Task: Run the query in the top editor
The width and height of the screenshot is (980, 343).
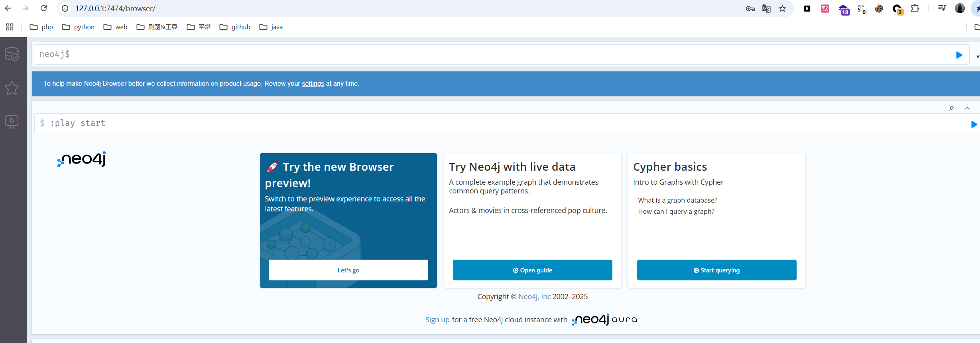Action: (x=959, y=55)
